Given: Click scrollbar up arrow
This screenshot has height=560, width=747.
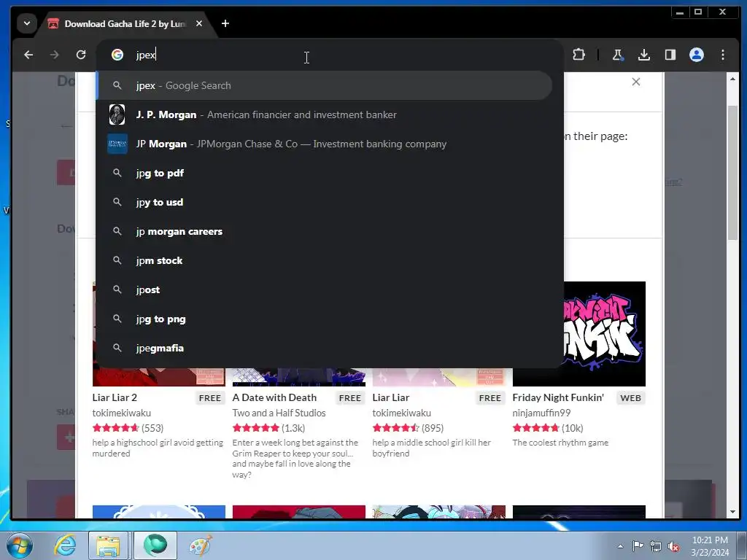Looking at the screenshot, I should click(x=732, y=79).
